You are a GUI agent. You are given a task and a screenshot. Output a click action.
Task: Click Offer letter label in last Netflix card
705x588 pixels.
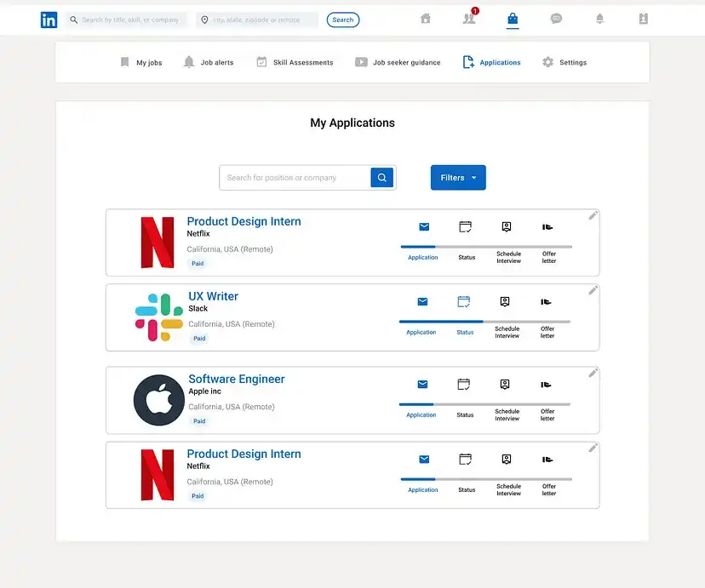tap(549, 489)
